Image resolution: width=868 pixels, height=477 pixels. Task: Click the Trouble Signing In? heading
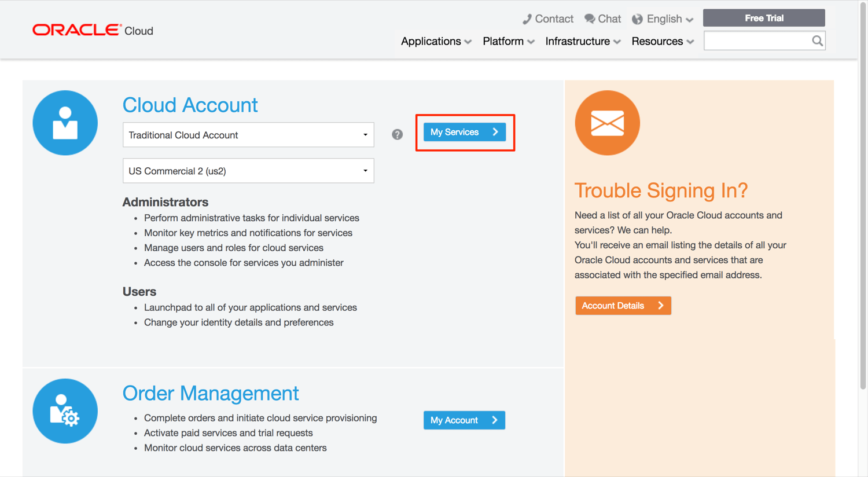click(x=661, y=190)
